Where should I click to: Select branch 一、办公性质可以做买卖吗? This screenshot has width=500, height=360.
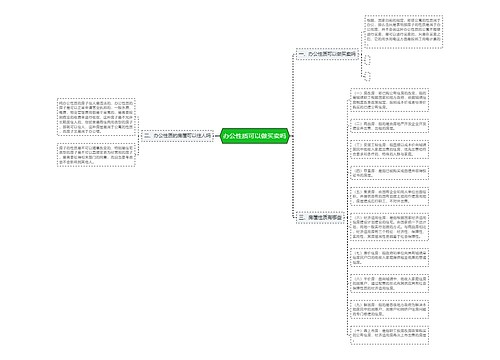327,54
